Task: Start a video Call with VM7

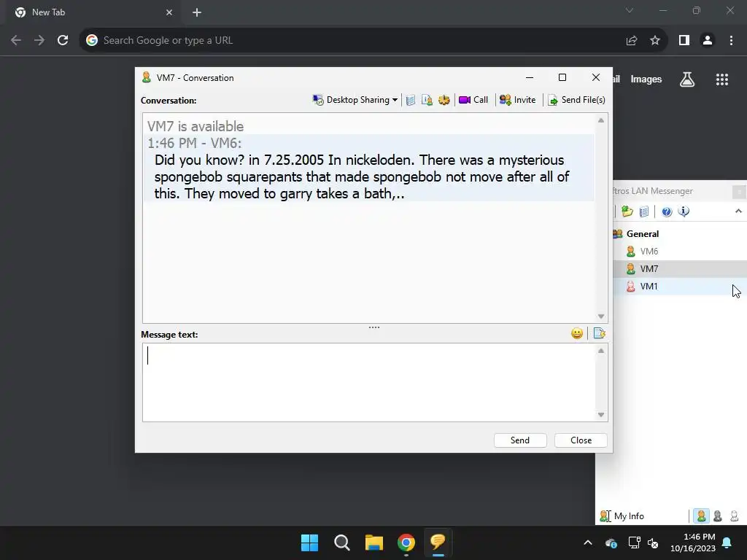Action: click(x=473, y=100)
